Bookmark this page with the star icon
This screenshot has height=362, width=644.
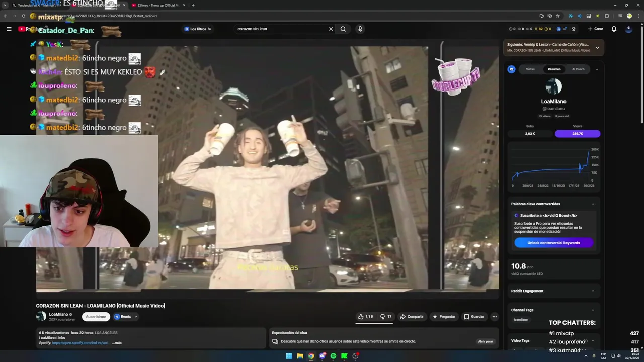tap(558, 16)
